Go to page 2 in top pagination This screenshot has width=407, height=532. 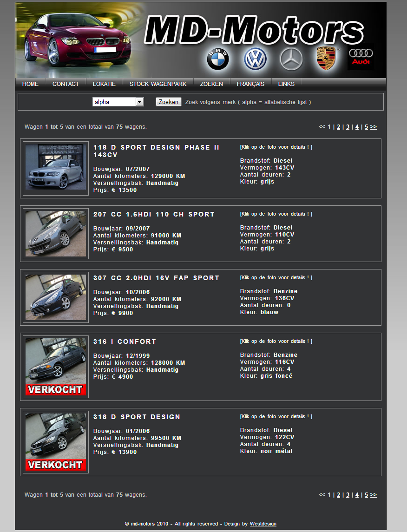point(338,127)
